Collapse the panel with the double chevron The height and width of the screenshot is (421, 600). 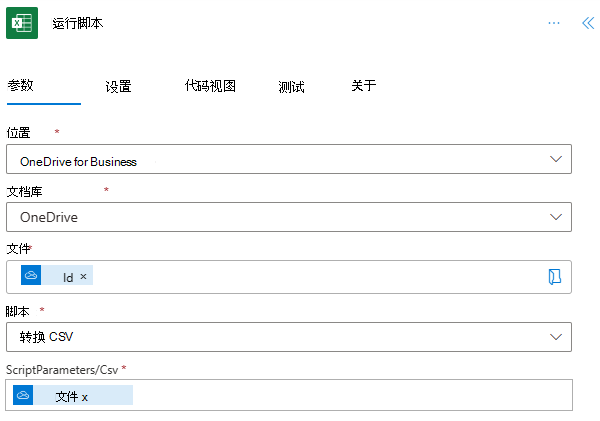pos(588,23)
